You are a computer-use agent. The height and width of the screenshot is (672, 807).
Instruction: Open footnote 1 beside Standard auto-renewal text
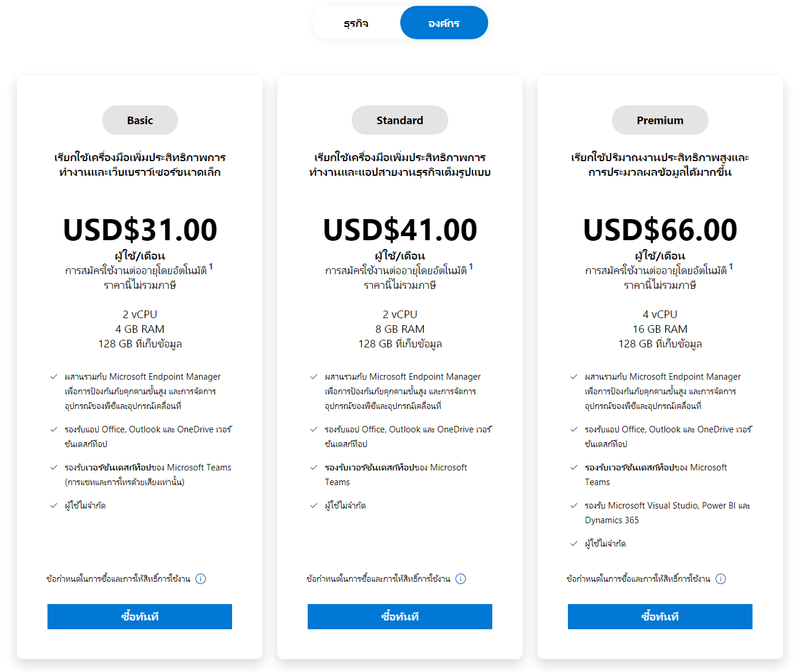[471, 267]
